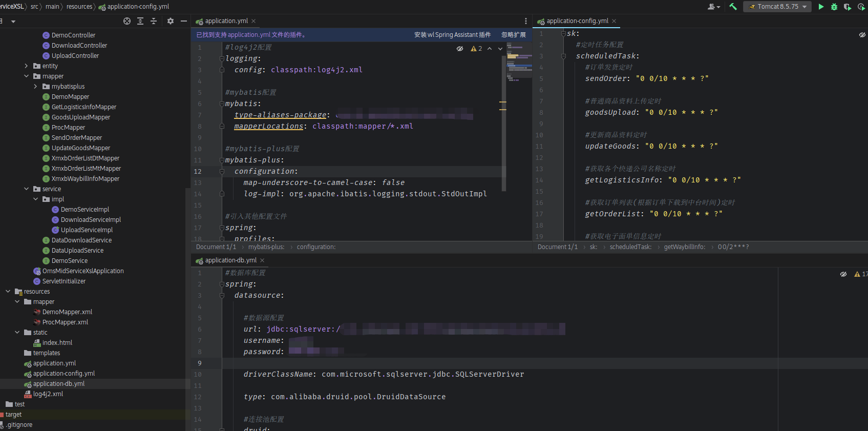The height and width of the screenshot is (431, 868).
Task: Open editor tab options menu (three dots)
Action: point(525,21)
